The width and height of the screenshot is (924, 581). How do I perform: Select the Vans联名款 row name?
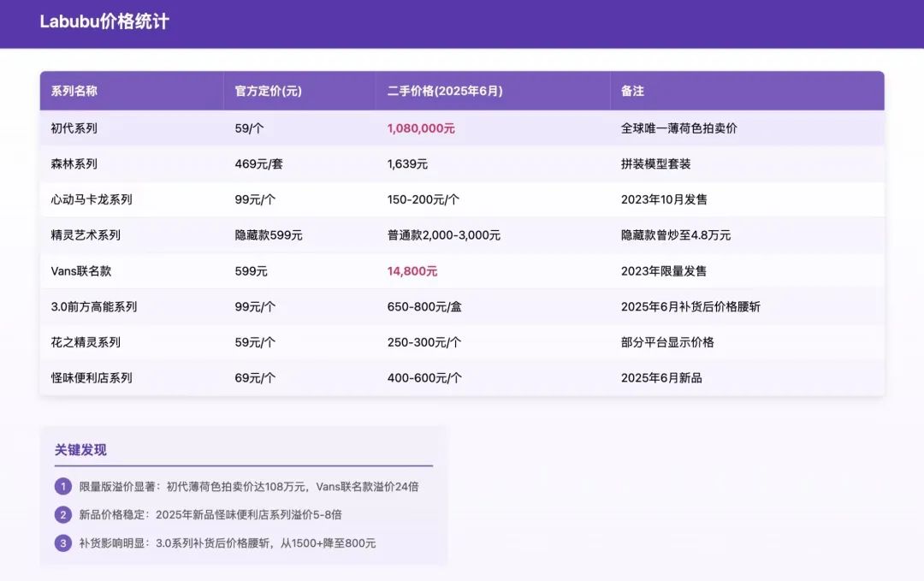tap(80, 271)
